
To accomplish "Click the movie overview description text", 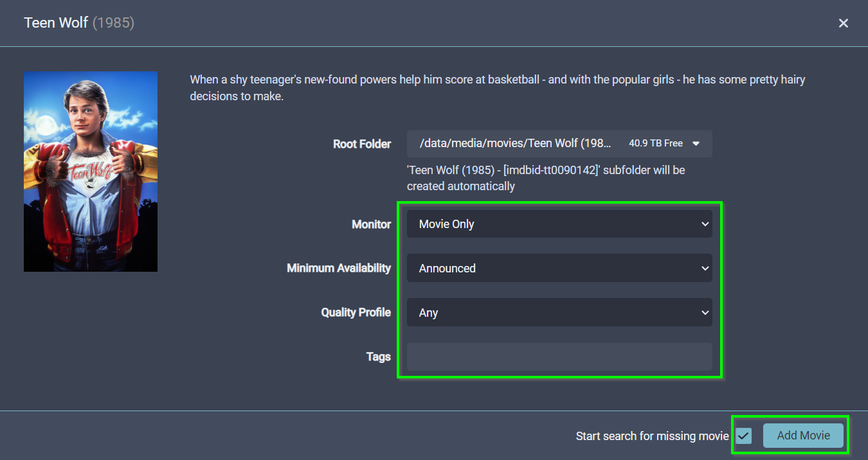I will tap(497, 88).
